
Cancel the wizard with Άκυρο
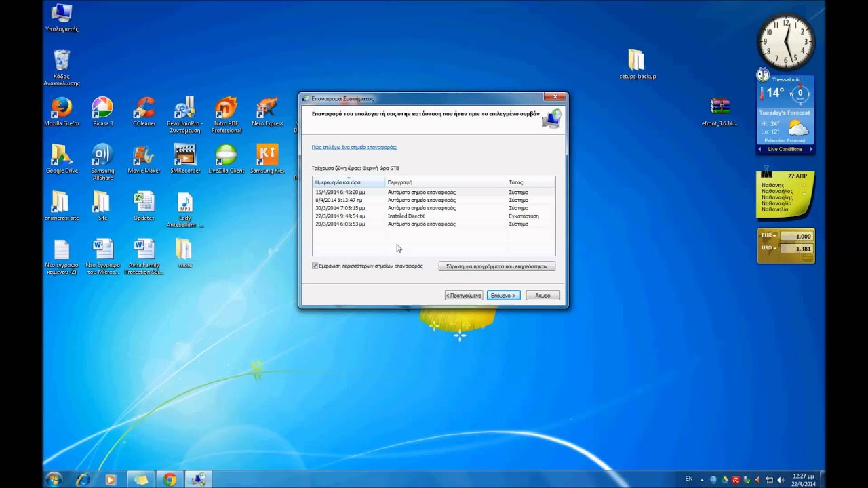tap(542, 296)
